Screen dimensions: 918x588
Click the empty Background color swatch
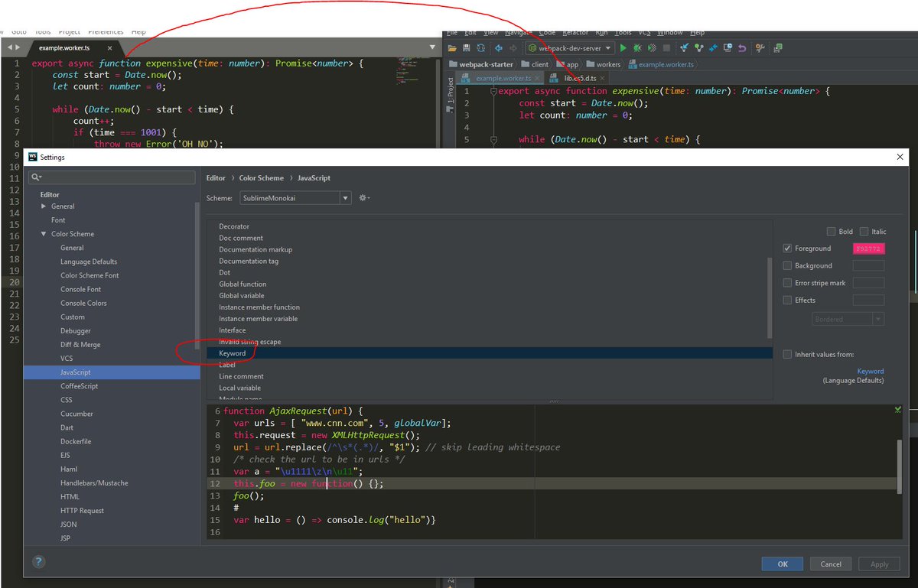click(868, 265)
